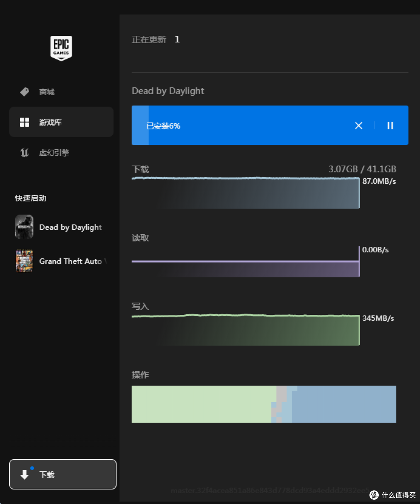The image size is (420, 504).
Task: Open the Dead by Daylight quick launch thumbnail
Action: point(24,227)
